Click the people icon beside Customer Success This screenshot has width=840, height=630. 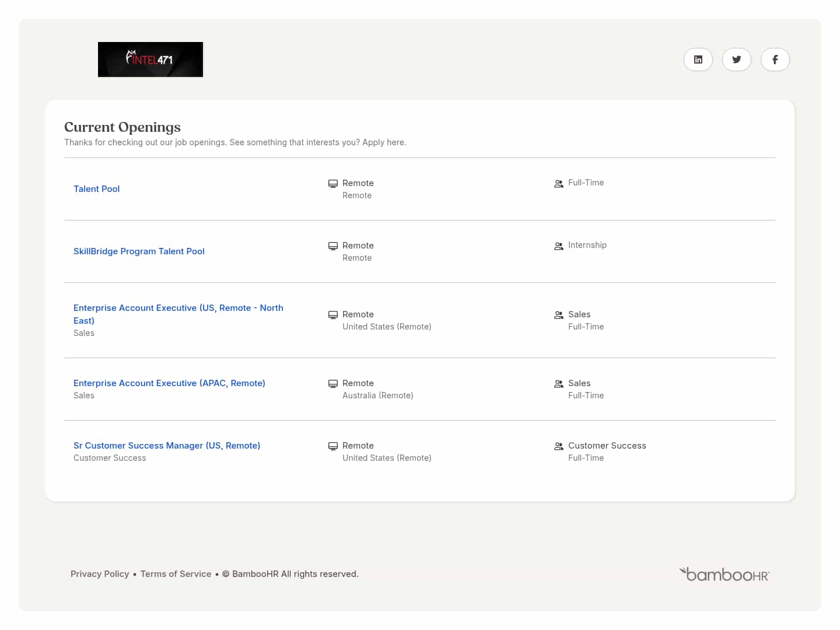[x=559, y=446]
